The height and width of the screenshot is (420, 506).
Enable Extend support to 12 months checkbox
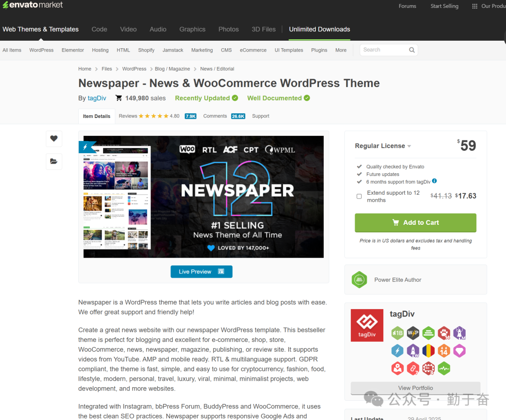click(x=359, y=197)
